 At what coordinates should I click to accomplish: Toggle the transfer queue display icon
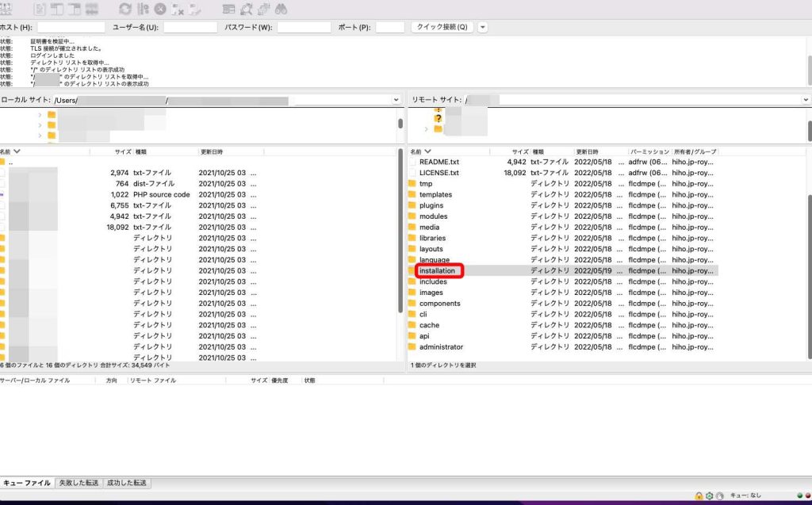94,10
